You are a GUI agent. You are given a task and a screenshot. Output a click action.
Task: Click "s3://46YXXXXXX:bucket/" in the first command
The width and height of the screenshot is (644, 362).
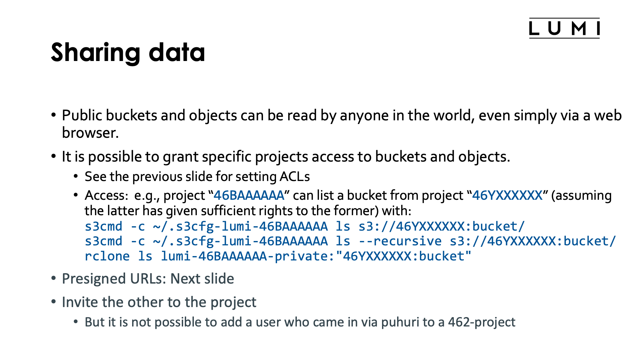(x=441, y=227)
